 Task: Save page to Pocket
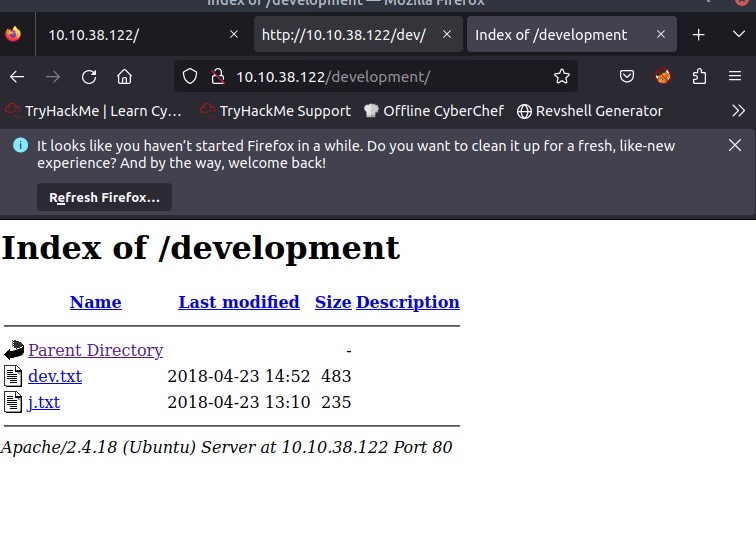click(627, 76)
